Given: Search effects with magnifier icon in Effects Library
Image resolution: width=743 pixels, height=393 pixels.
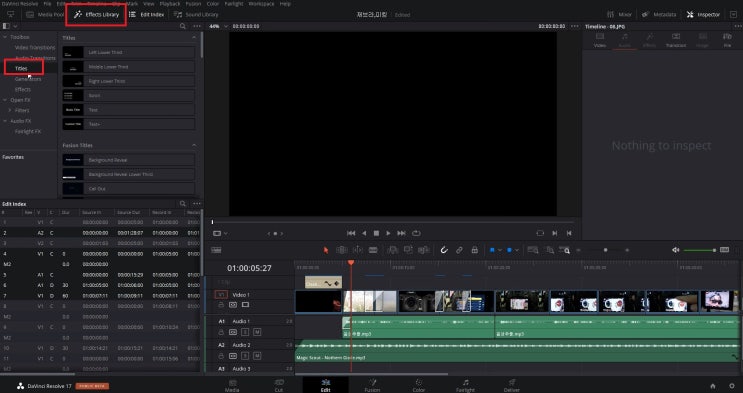Looking at the screenshot, I should coord(183,26).
